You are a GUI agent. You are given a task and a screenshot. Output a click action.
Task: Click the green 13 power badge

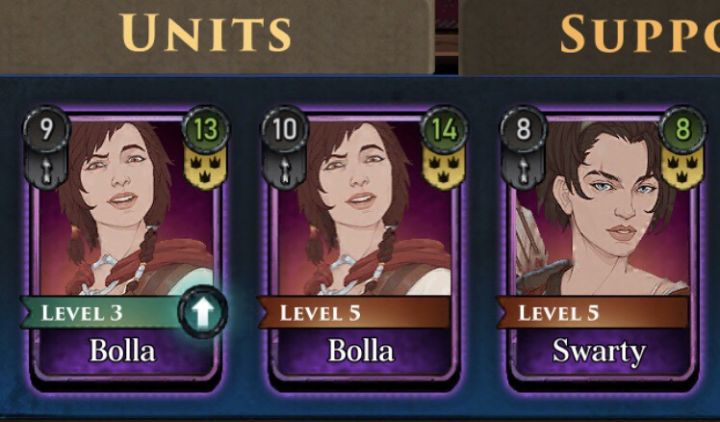206,129
